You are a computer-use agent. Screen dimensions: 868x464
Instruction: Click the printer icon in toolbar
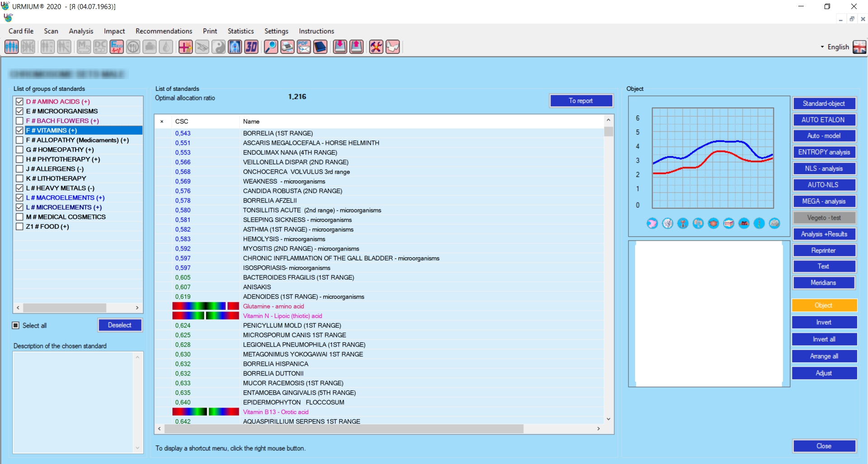tap(287, 47)
